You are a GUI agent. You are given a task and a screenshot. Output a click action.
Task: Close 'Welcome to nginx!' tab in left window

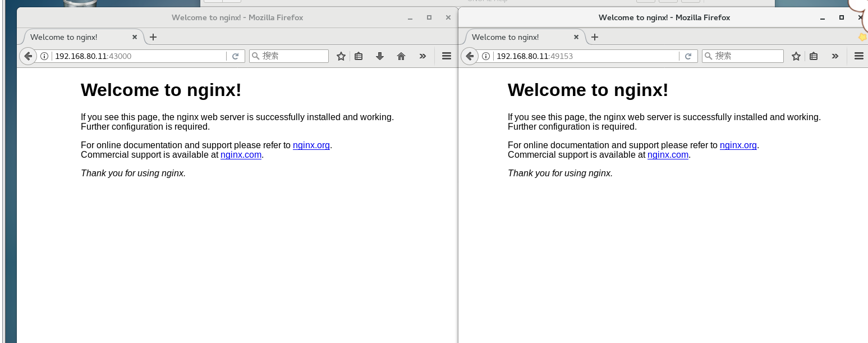click(135, 37)
